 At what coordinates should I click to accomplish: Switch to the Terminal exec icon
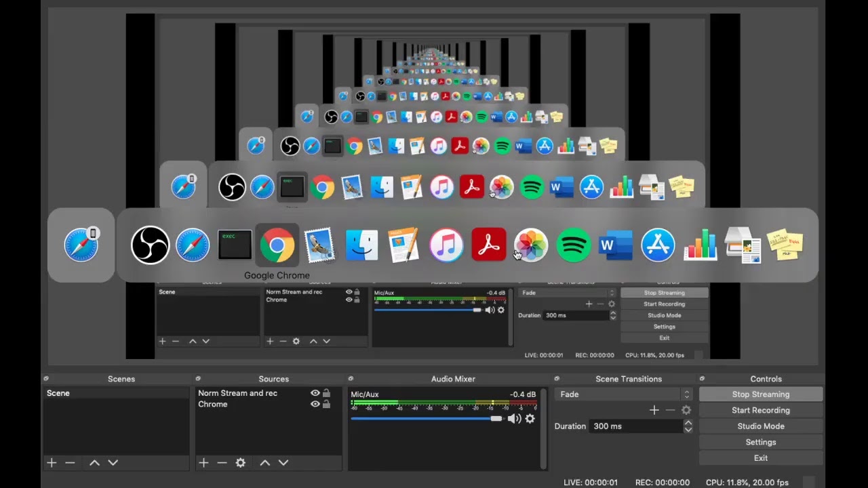tap(235, 245)
